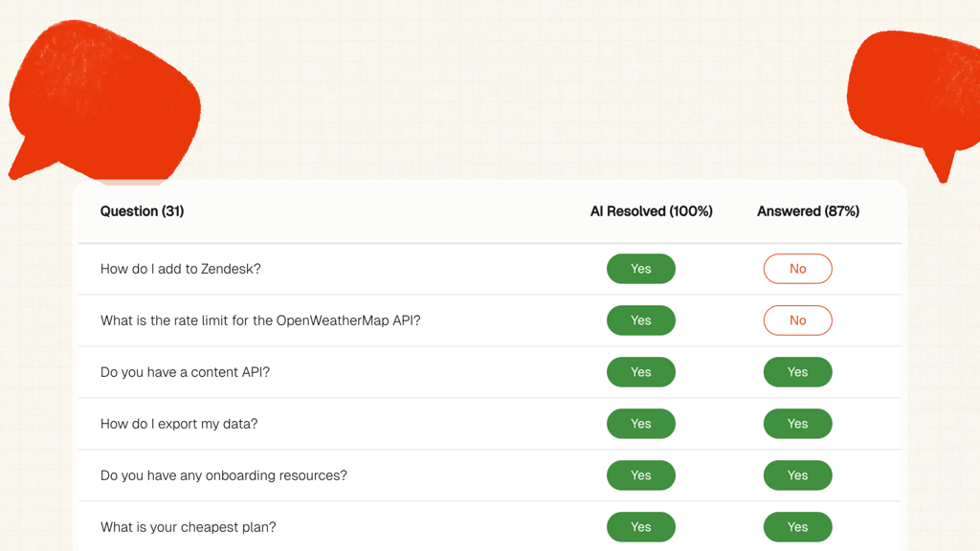This screenshot has height=551, width=980.
Task: Click Answered No badge for Zendesk question
Action: click(797, 269)
